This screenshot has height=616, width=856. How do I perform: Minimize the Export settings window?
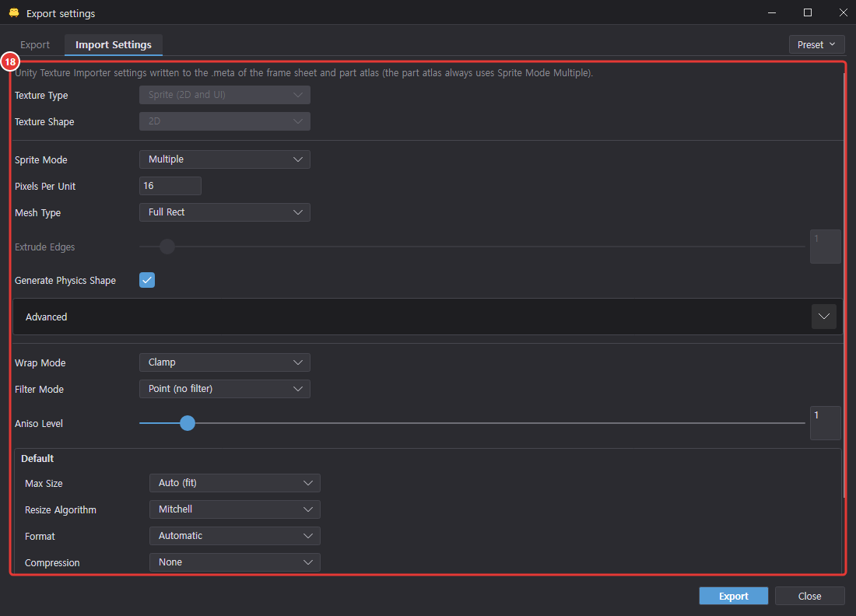click(771, 12)
